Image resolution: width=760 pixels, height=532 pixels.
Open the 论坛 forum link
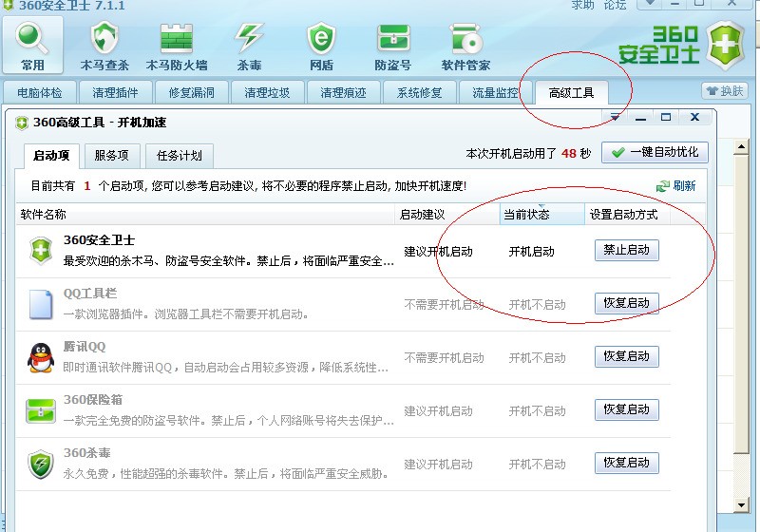click(615, 5)
